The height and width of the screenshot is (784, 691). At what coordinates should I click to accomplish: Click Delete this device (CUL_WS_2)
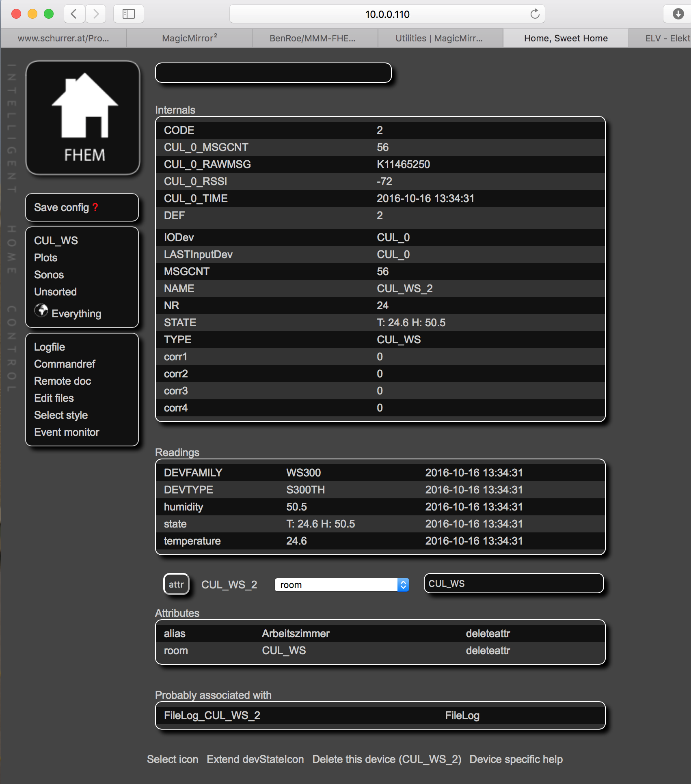387,759
